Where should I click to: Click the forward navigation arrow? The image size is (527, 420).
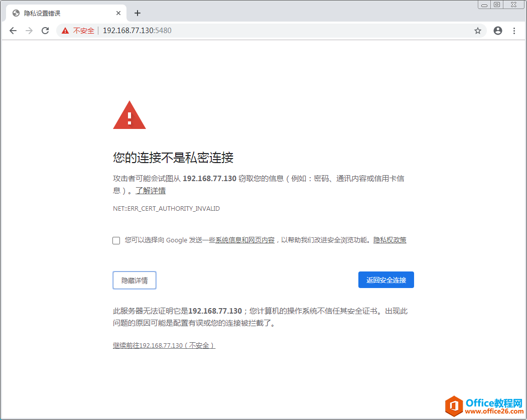(29, 31)
